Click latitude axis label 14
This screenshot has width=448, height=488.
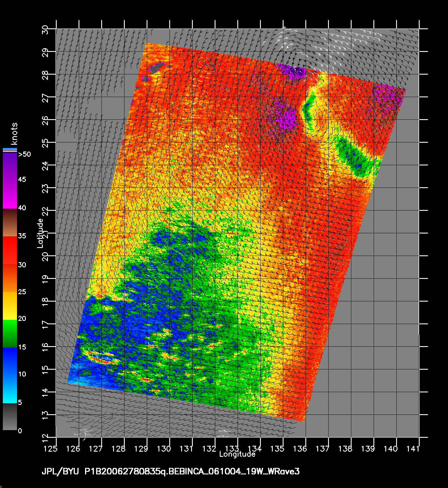click(x=45, y=393)
